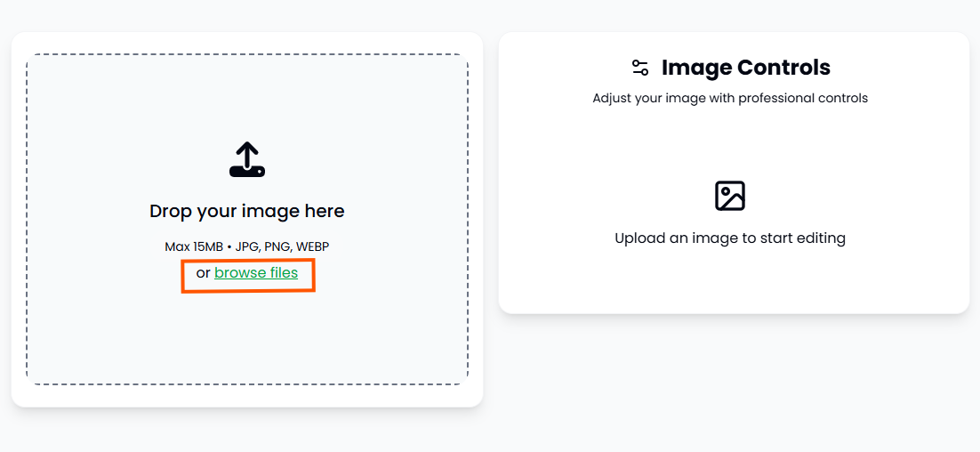Click the word "or" before browse files
Viewport: 980px width, 452px height.
tap(203, 273)
